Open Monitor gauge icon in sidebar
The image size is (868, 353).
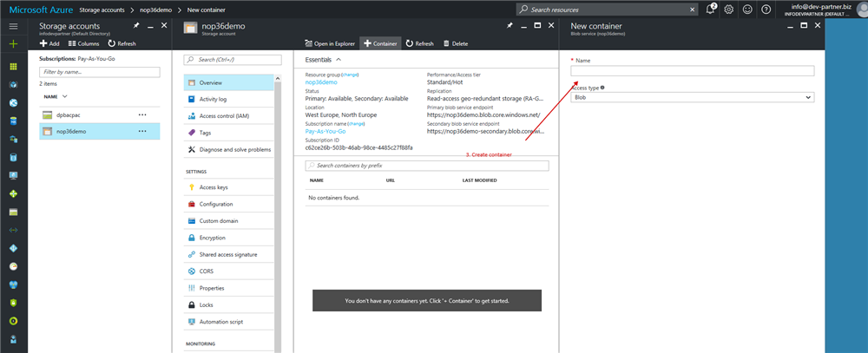[x=13, y=266]
